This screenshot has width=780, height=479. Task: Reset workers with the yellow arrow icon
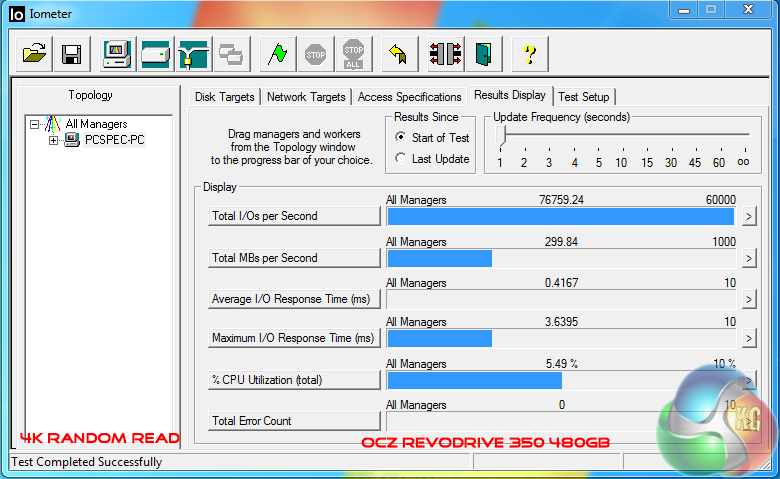point(399,53)
